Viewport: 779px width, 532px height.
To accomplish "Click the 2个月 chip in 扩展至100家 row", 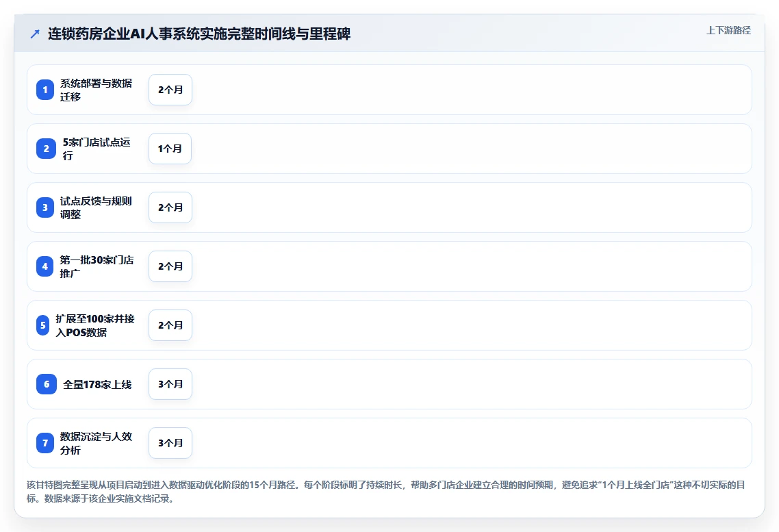I will tap(170, 325).
